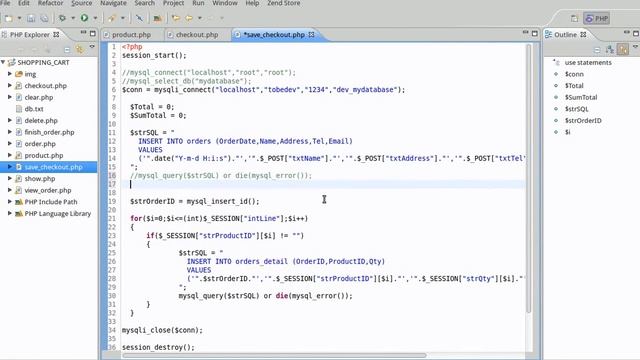This screenshot has height=360, width=640.
Task: Open the Outline view menu
Action: pyautogui.click(x=636, y=47)
